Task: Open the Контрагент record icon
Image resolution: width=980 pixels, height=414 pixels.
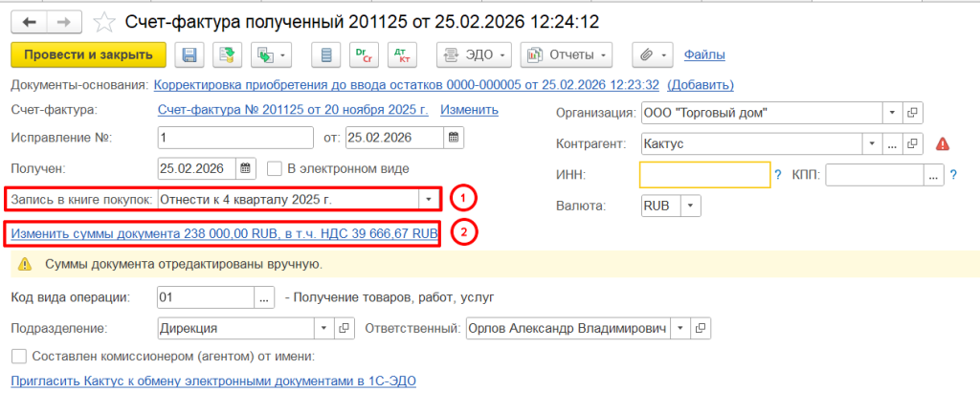Action: point(912,143)
